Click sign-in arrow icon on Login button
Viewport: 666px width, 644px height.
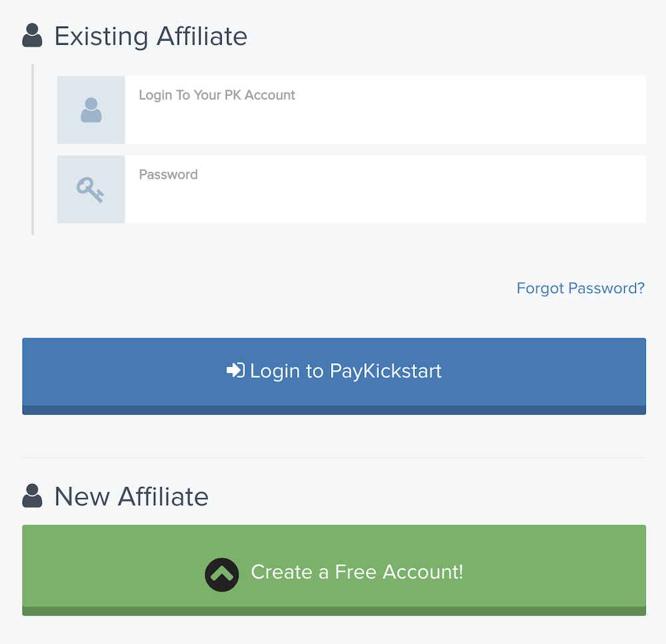tap(236, 370)
